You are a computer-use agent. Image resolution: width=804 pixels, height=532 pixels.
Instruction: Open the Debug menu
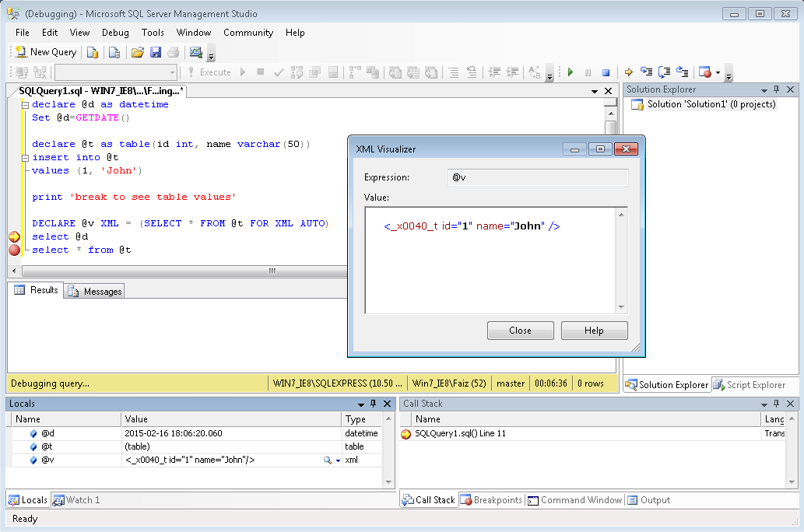pyautogui.click(x=114, y=33)
